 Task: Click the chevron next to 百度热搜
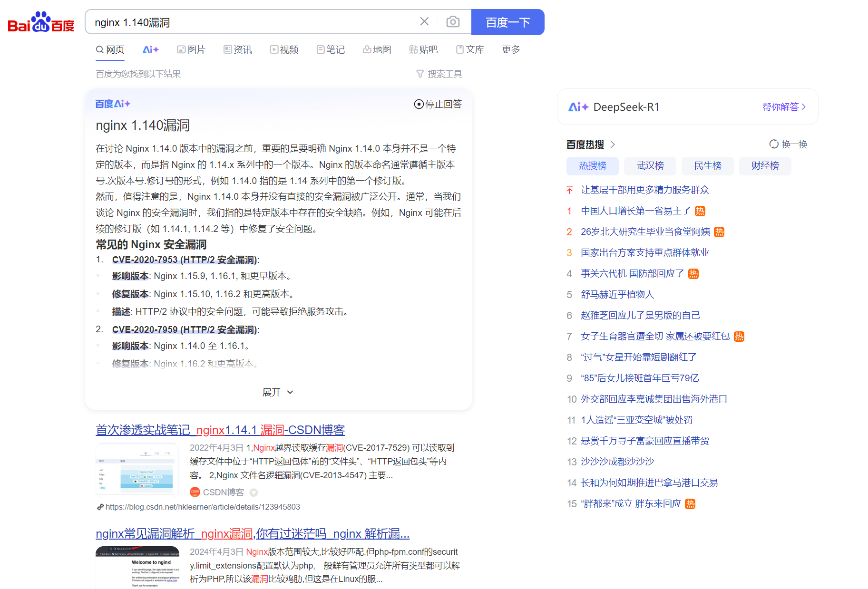tap(613, 144)
